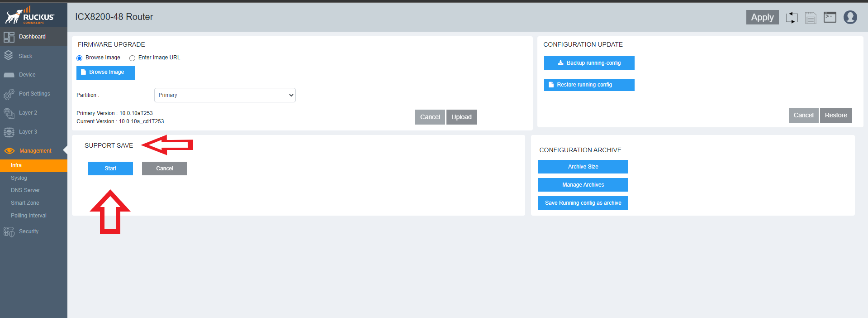Click the Management eye icon
868x318 pixels.
(9, 151)
